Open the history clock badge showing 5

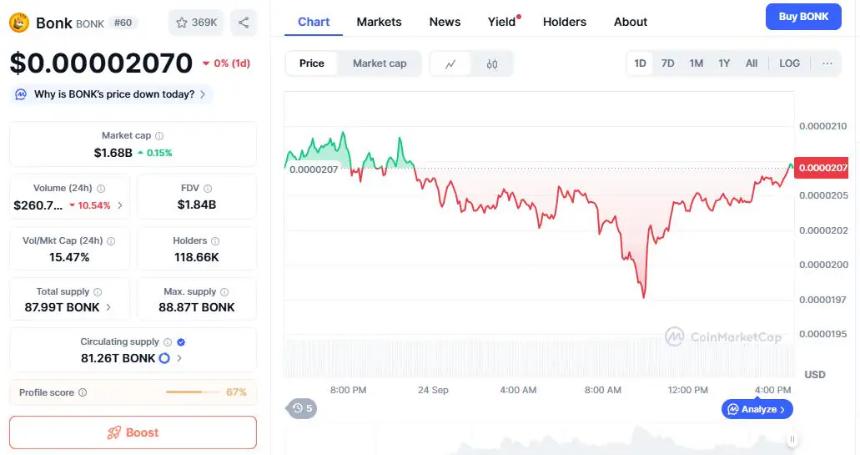coord(301,408)
